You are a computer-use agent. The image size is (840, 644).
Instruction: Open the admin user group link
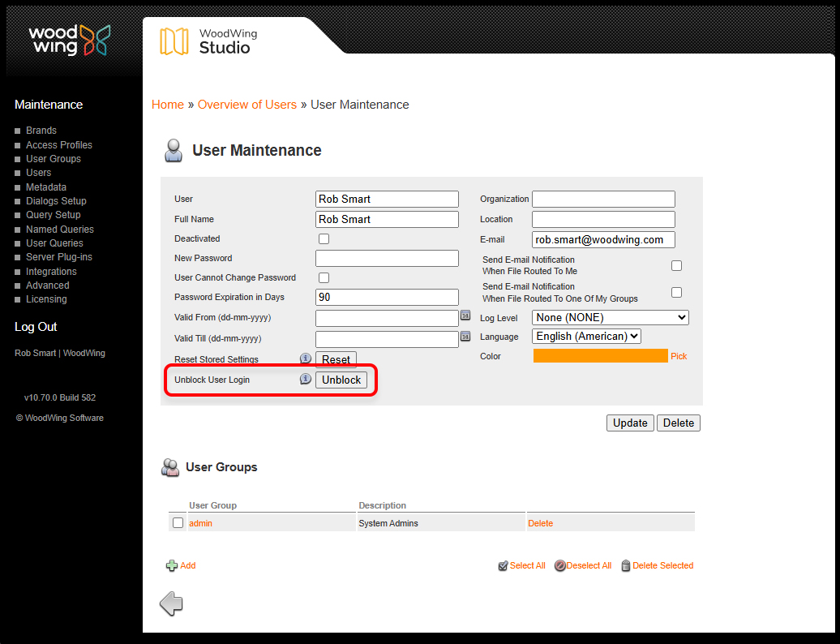[200, 523]
